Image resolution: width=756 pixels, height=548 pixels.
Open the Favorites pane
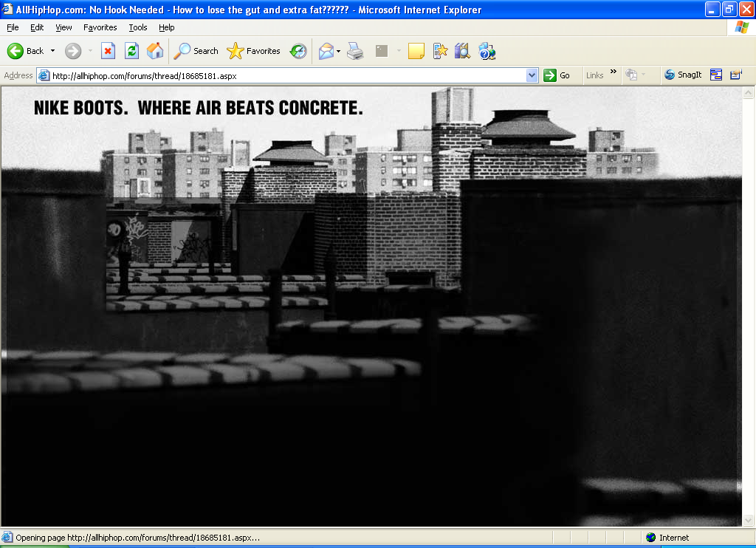tap(254, 51)
